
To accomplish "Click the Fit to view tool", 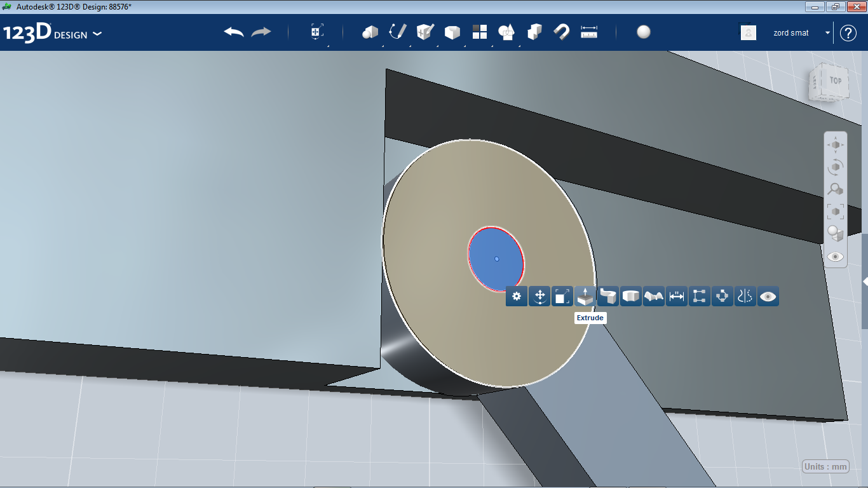I will (x=835, y=211).
